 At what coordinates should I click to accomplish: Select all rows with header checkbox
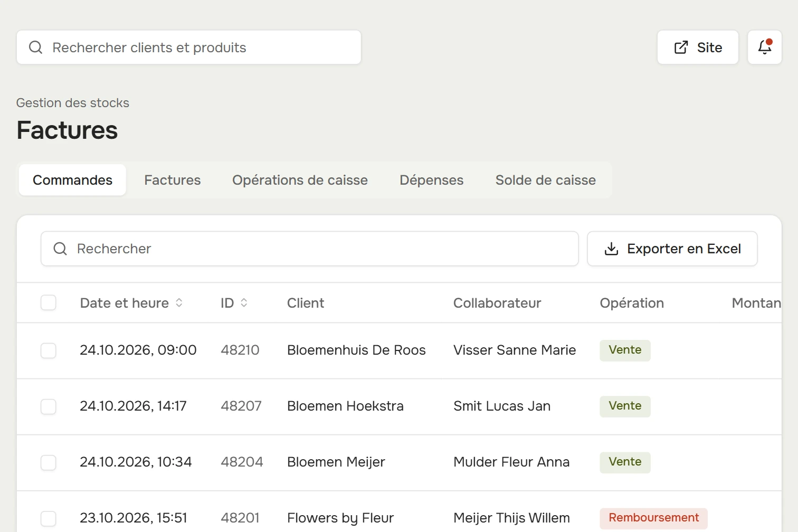pos(49,303)
